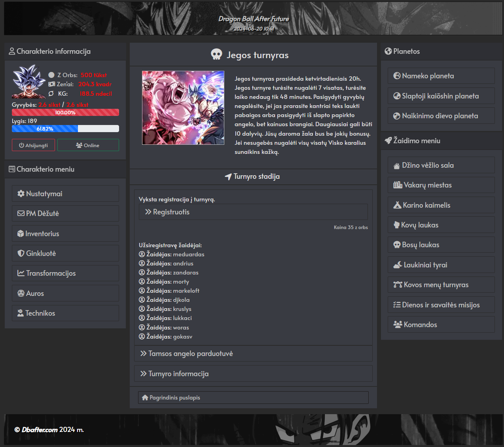Click the users icon beside Komandos

(398, 325)
